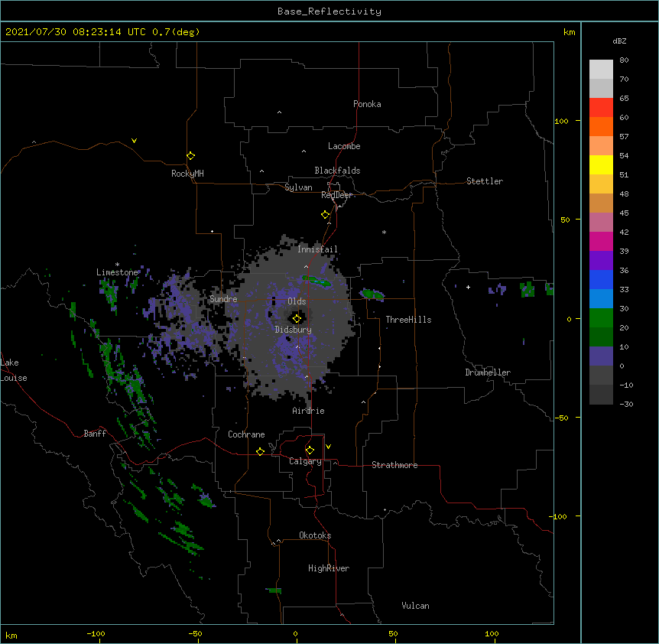Click the caret marker south of Ponoka

(x=280, y=112)
